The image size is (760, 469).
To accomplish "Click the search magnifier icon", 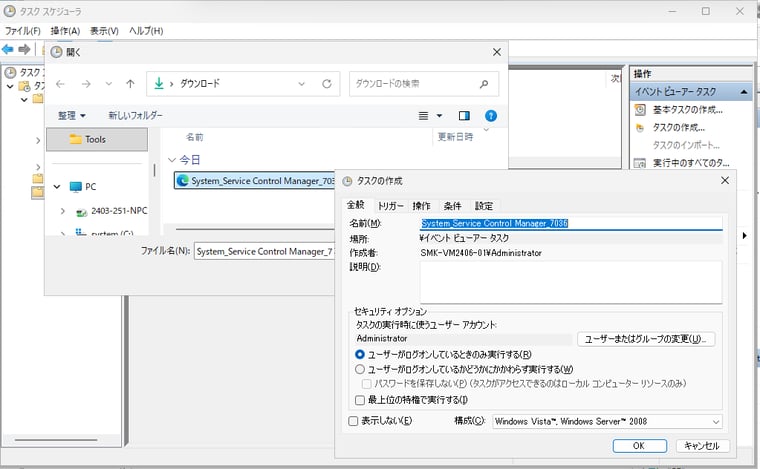I will pos(483,84).
